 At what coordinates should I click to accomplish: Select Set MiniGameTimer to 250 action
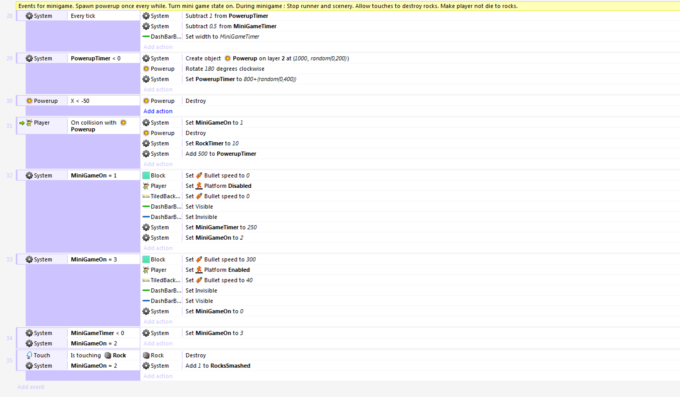[221, 227]
